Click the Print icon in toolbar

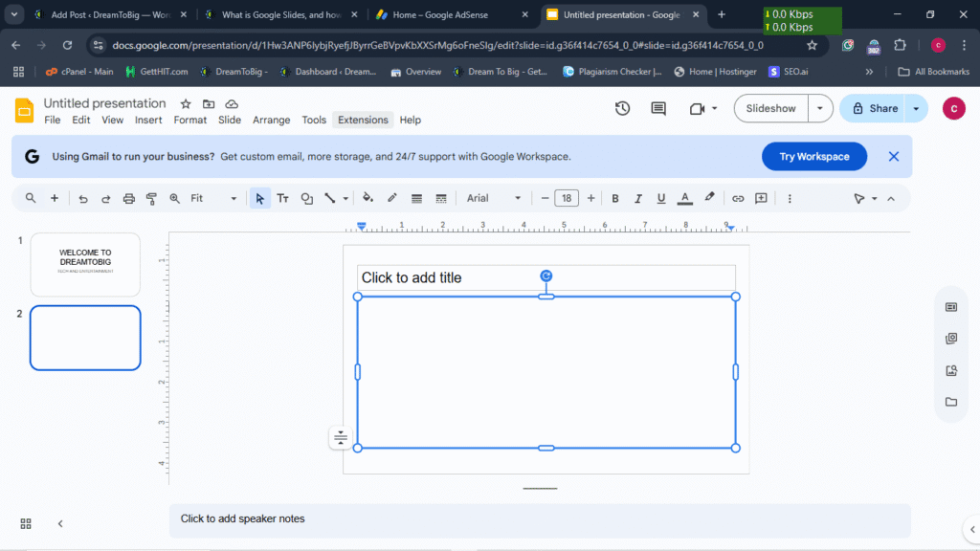[128, 199]
